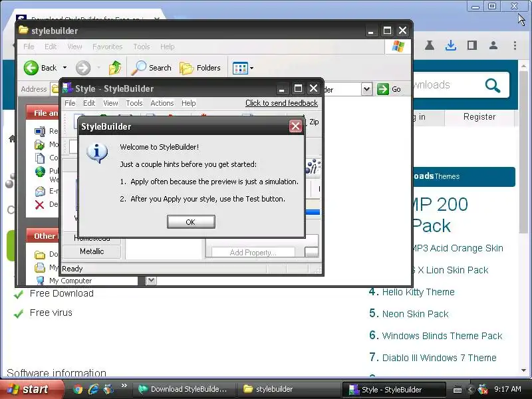Switch to Download StyleBuilder taskbar button
This screenshot has width=532, height=399.
[184, 389]
